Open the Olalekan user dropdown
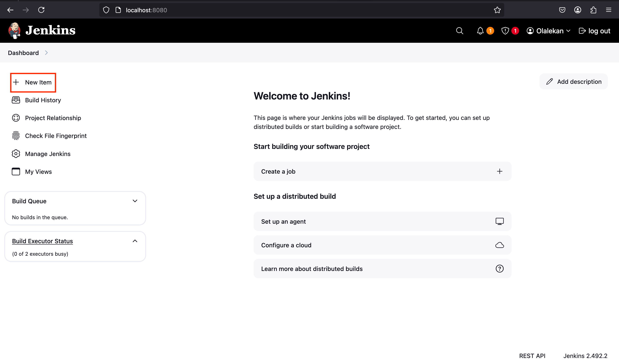Screen dimensions: 619x364 coord(548,31)
